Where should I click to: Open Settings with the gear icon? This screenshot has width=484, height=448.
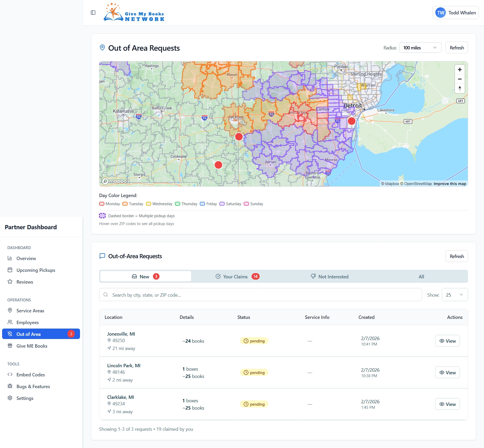pos(10,398)
